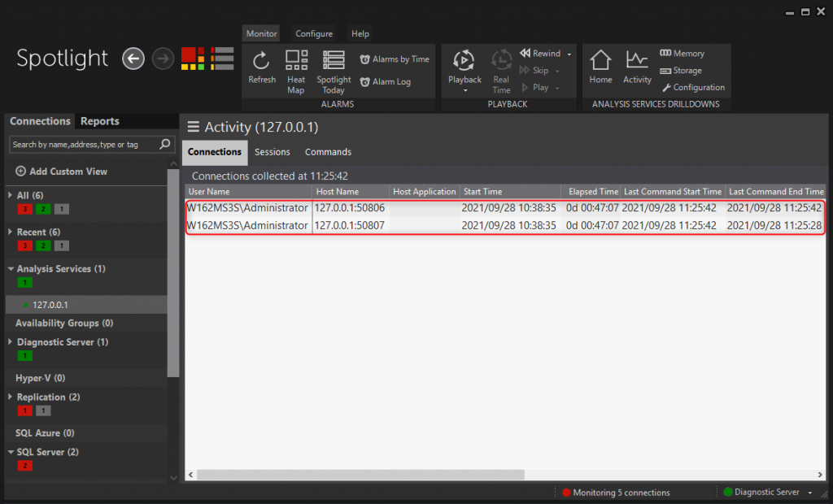Image resolution: width=833 pixels, height=504 pixels.
Task: Sort by User Name column
Action: (249, 192)
